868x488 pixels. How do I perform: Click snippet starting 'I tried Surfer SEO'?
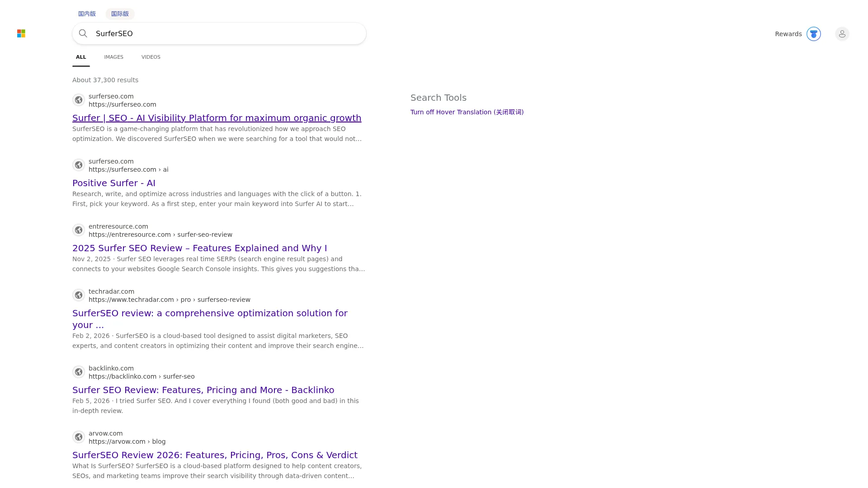[216, 406]
